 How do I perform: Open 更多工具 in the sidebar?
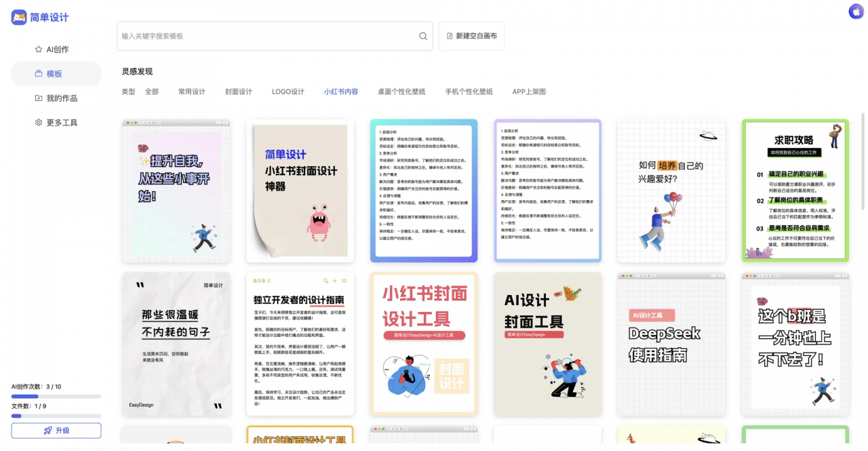pyautogui.click(x=56, y=123)
